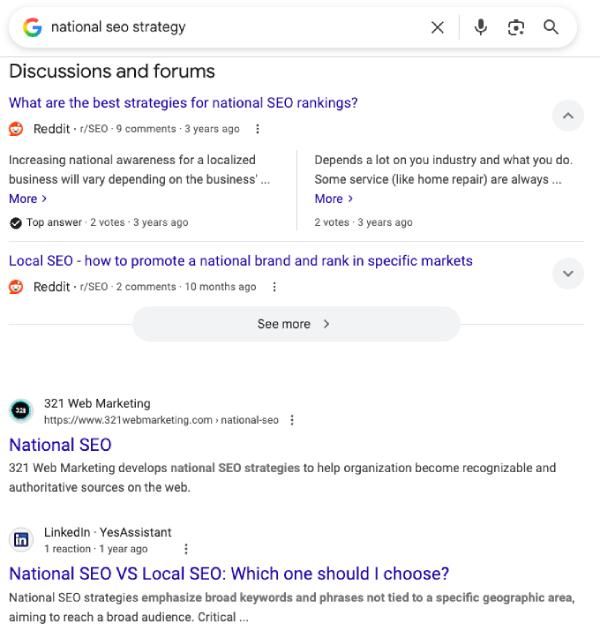600x638 pixels.
Task: Click the '1 reaction · 1 year ago' text
Action: click(x=96, y=549)
